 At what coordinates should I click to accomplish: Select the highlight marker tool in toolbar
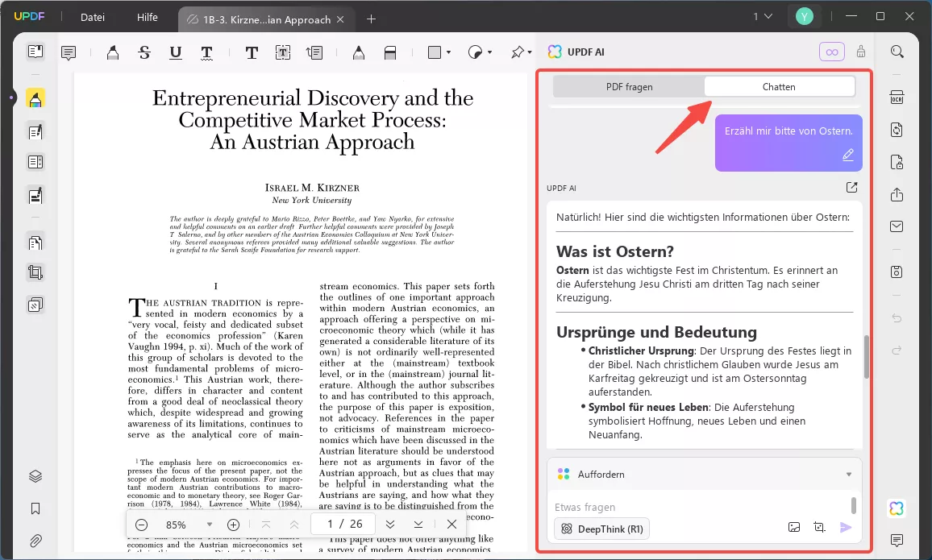(112, 53)
